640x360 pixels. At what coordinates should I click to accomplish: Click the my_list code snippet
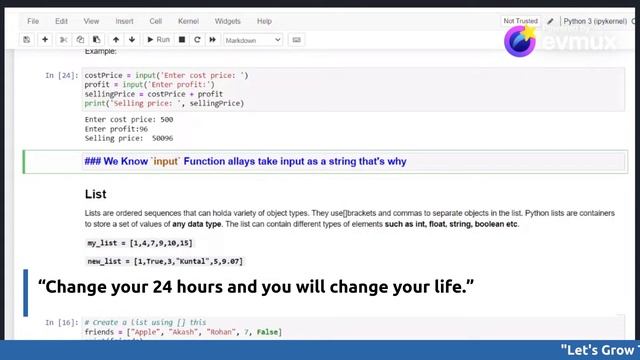coord(140,243)
